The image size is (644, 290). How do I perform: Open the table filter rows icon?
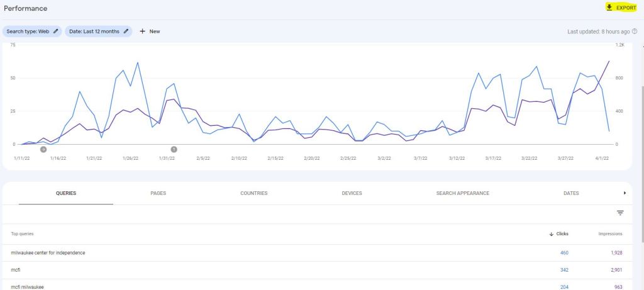click(620, 213)
